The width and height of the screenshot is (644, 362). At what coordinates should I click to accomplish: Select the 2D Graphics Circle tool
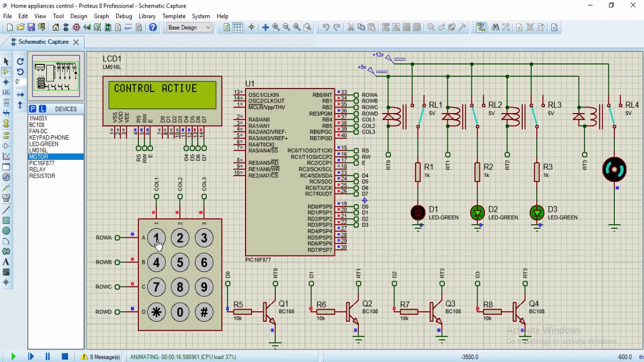(6, 231)
